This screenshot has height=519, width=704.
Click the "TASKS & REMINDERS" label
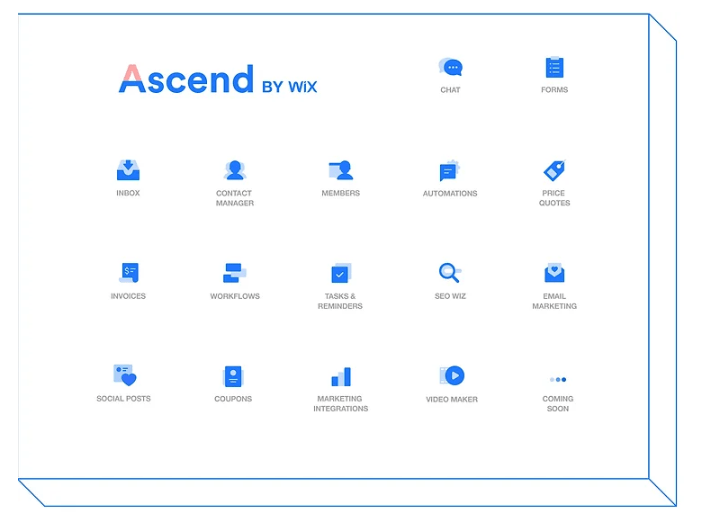(x=340, y=301)
